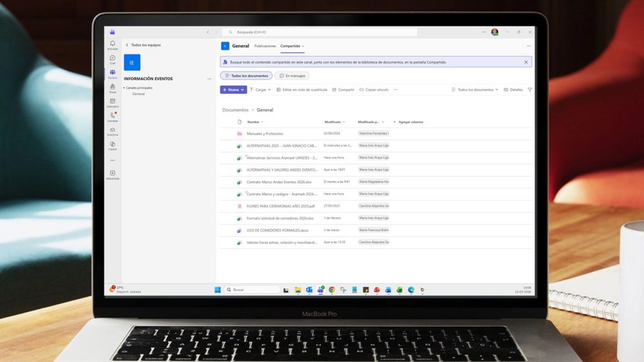Viewport: 644px width, 362px height.
Task: Open Llamadas phone icon
Action: click(113, 116)
